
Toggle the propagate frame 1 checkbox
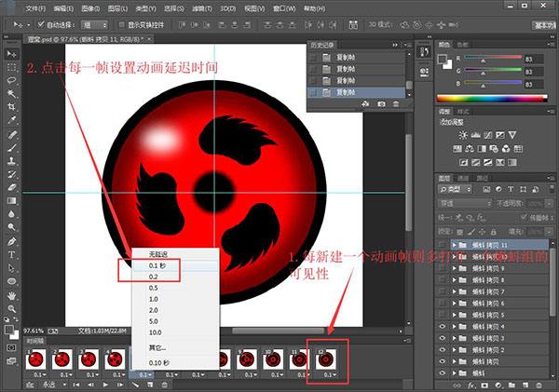pyautogui.click(x=524, y=217)
